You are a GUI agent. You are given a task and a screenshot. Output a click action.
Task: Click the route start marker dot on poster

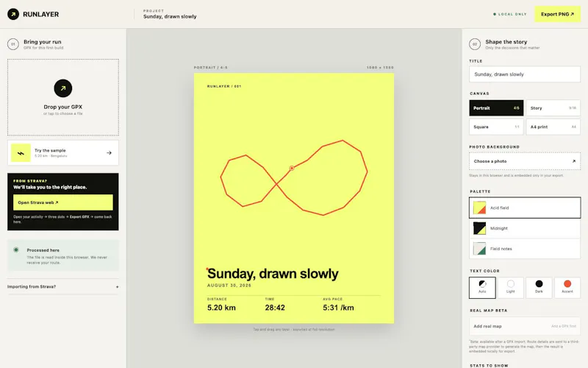coord(292,169)
